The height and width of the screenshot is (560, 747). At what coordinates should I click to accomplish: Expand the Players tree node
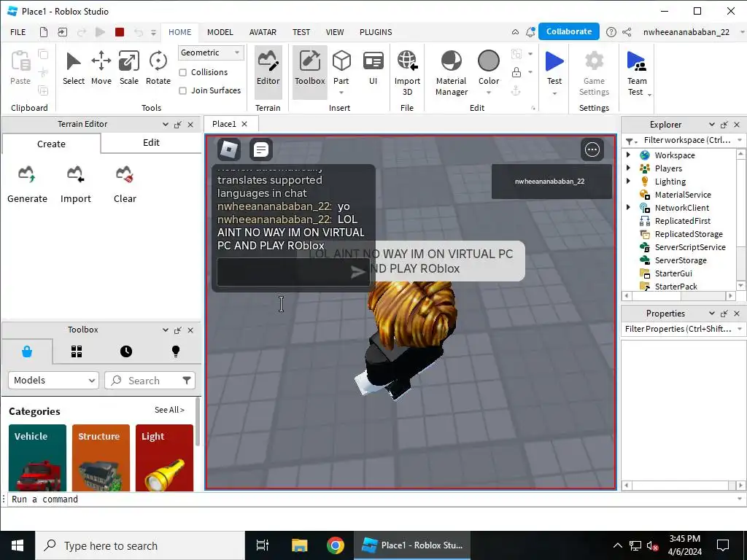click(x=628, y=168)
